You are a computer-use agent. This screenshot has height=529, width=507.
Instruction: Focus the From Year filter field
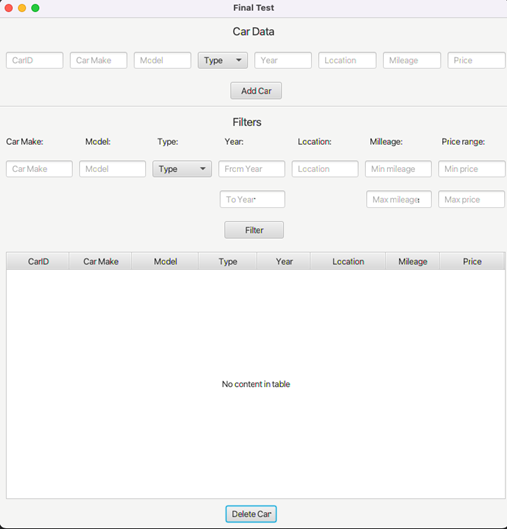(x=252, y=169)
